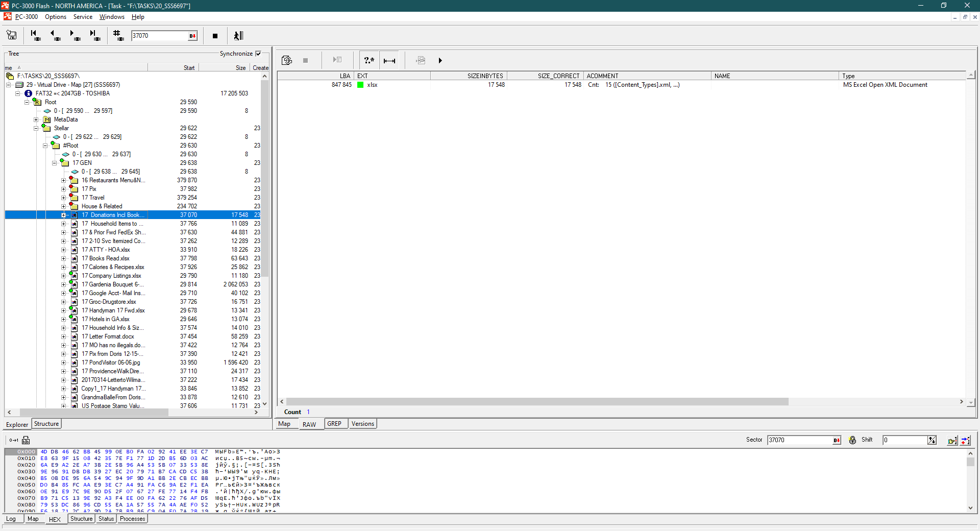Click the D button in top sector field

pyautogui.click(x=192, y=36)
